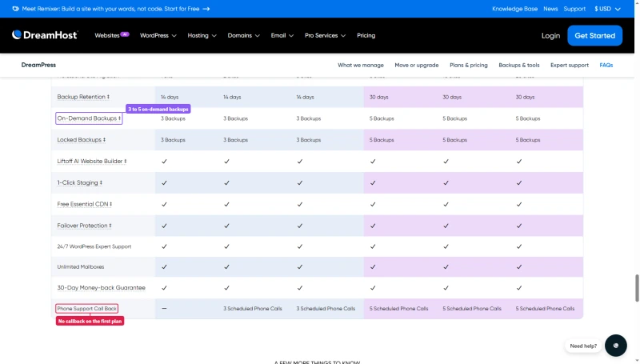Screen dimensions: 640x364
Task: Click the first 3 Scheduled Phone Calls cell
Action: point(253,309)
